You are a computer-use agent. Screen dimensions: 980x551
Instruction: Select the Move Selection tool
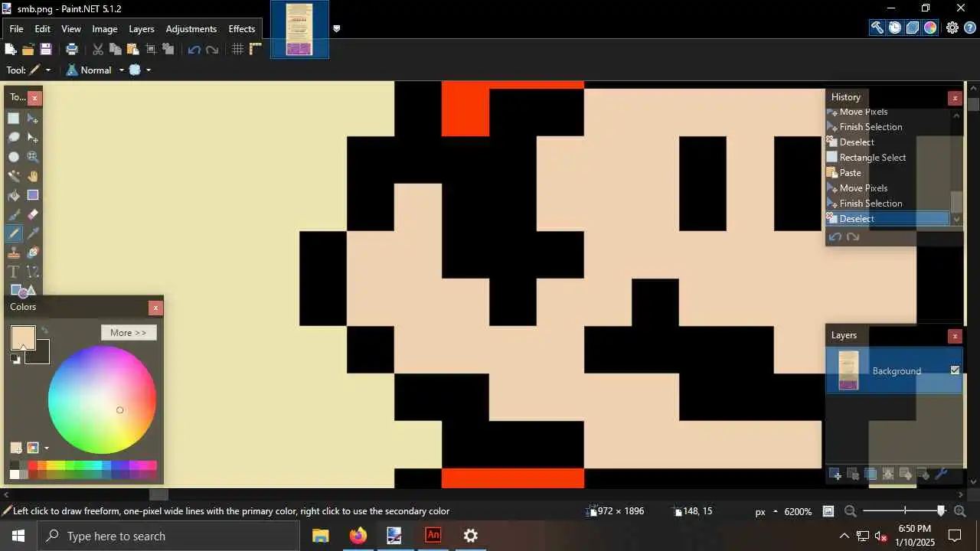coord(33,137)
